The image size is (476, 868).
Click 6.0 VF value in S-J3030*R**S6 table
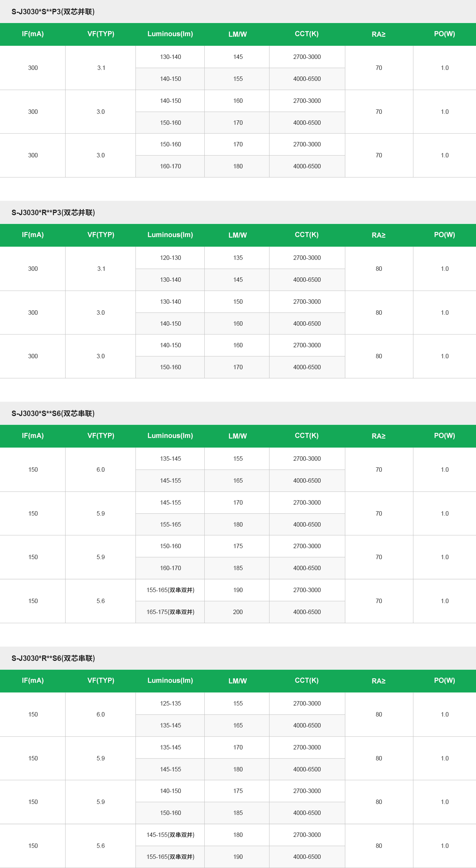(x=101, y=714)
